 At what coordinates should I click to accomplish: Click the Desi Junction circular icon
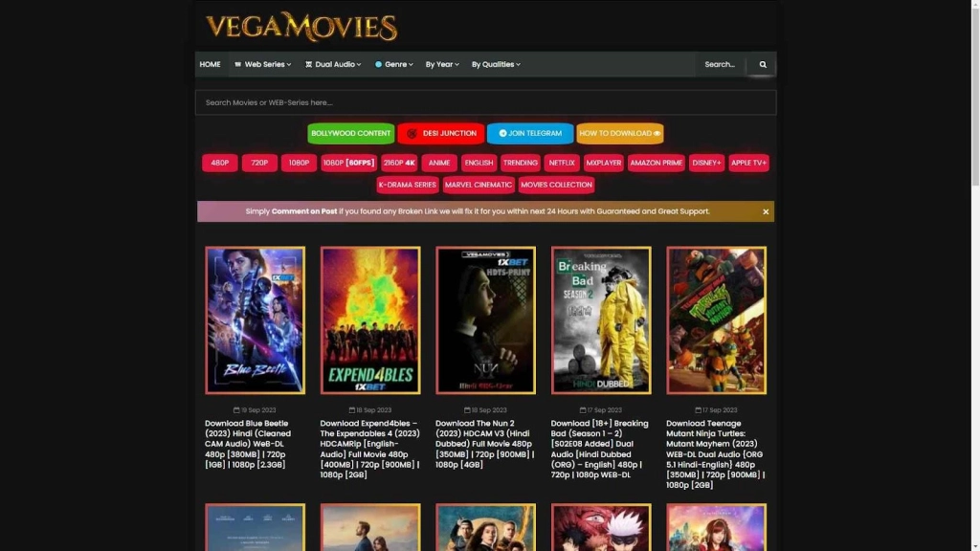pyautogui.click(x=412, y=133)
